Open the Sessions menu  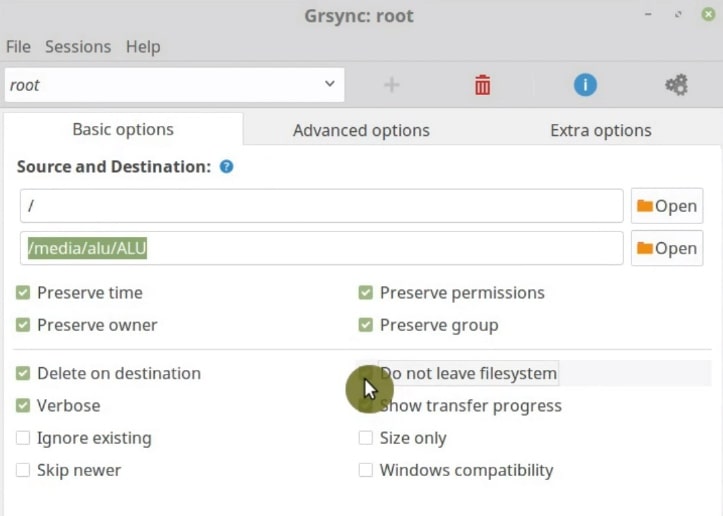coord(78,47)
